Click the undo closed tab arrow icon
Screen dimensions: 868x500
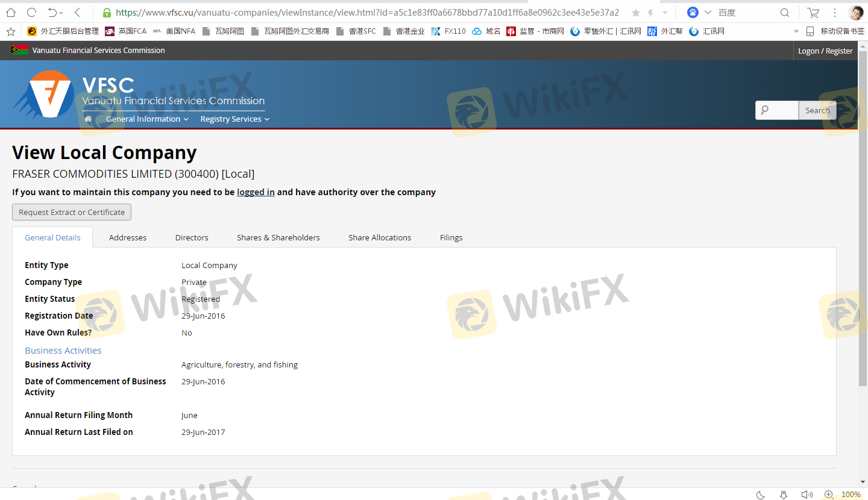[x=52, y=12]
